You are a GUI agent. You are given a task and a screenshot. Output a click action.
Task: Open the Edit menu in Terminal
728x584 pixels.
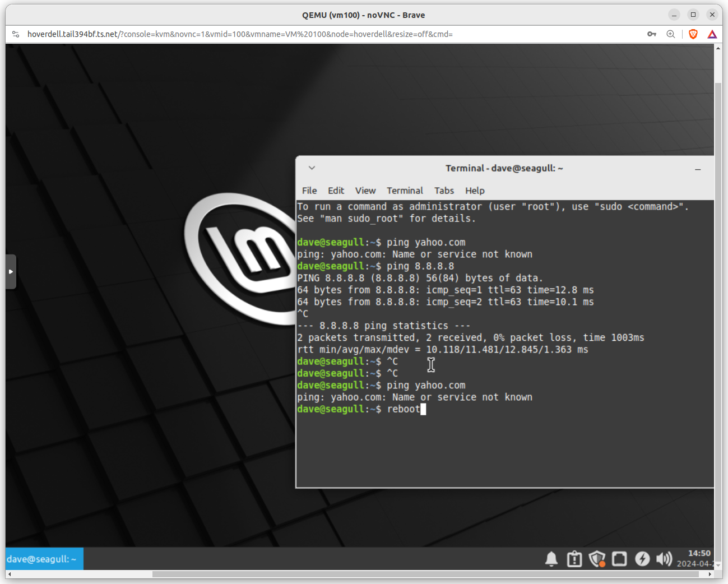tap(336, 191)
